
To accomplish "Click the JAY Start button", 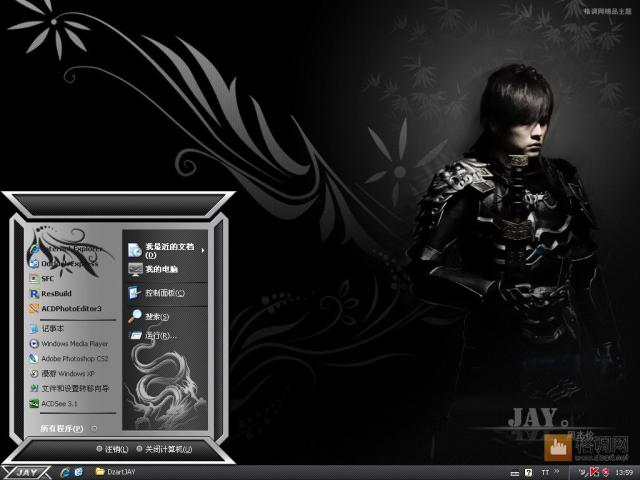I will [x=26, y=472].
